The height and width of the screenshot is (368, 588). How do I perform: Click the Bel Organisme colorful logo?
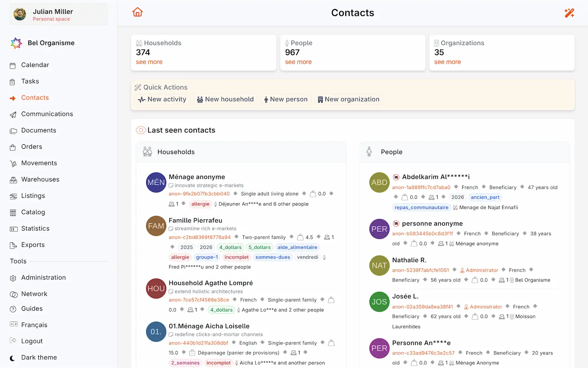(x=16, y=43)
